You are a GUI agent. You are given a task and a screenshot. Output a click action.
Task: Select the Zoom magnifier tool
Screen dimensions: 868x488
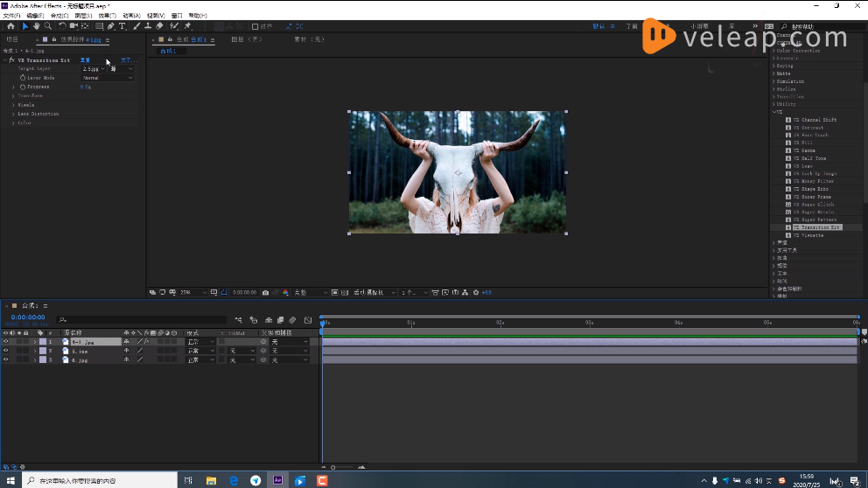tap(47, 26)
